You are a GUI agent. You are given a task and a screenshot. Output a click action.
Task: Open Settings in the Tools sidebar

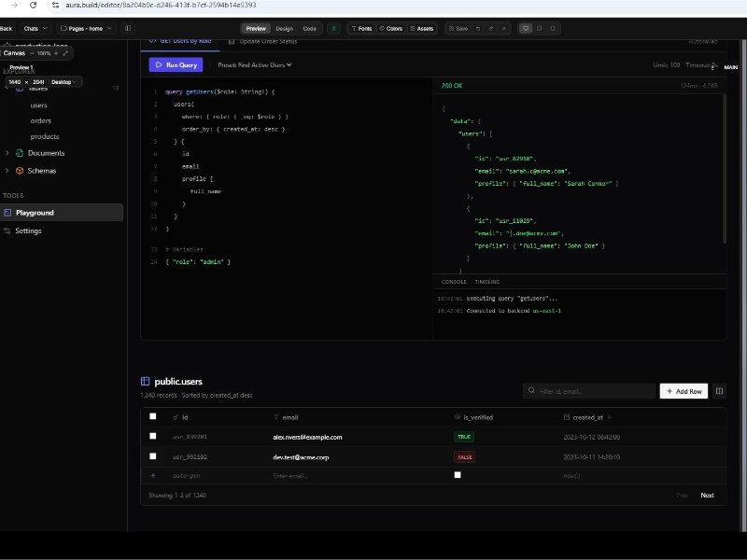(x=28, y=231)
